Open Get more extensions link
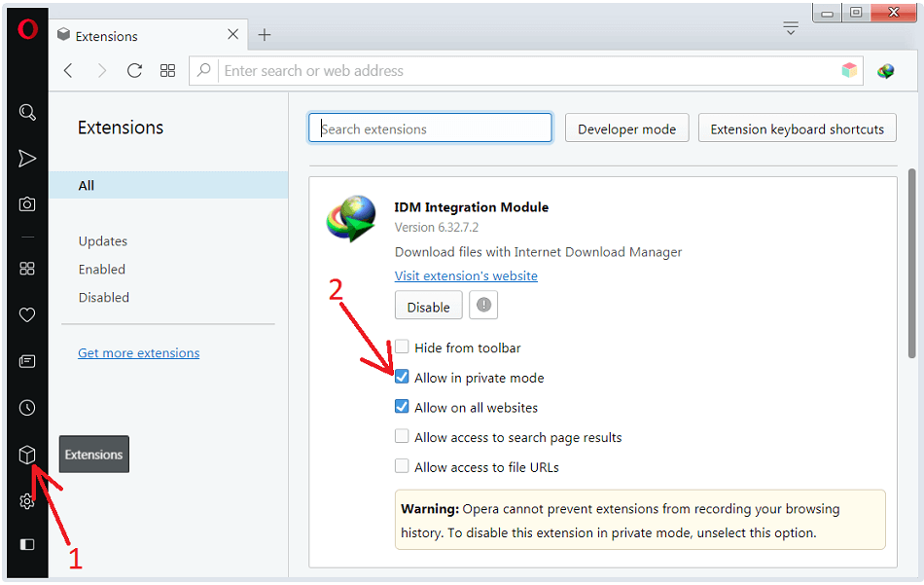 [138, 353]
